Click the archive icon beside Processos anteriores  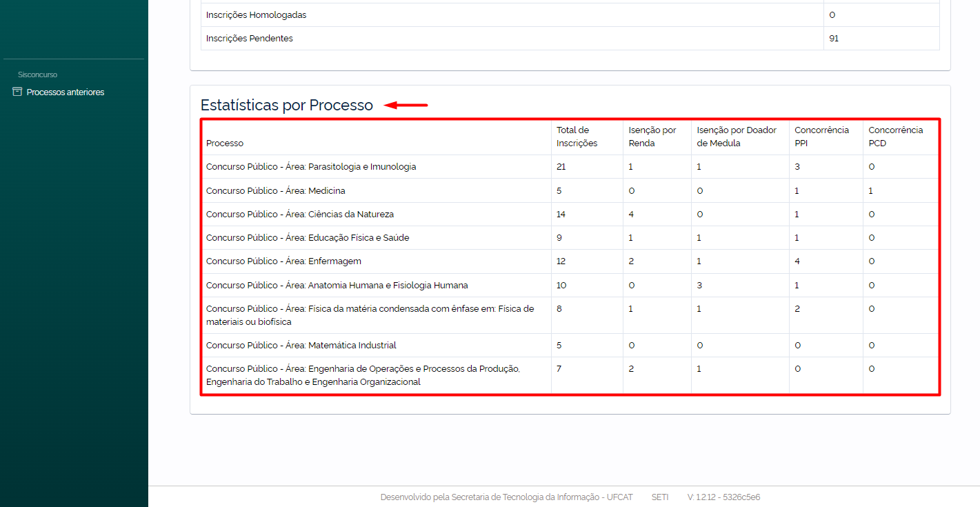pyautogui.click(x=17, y=92)
